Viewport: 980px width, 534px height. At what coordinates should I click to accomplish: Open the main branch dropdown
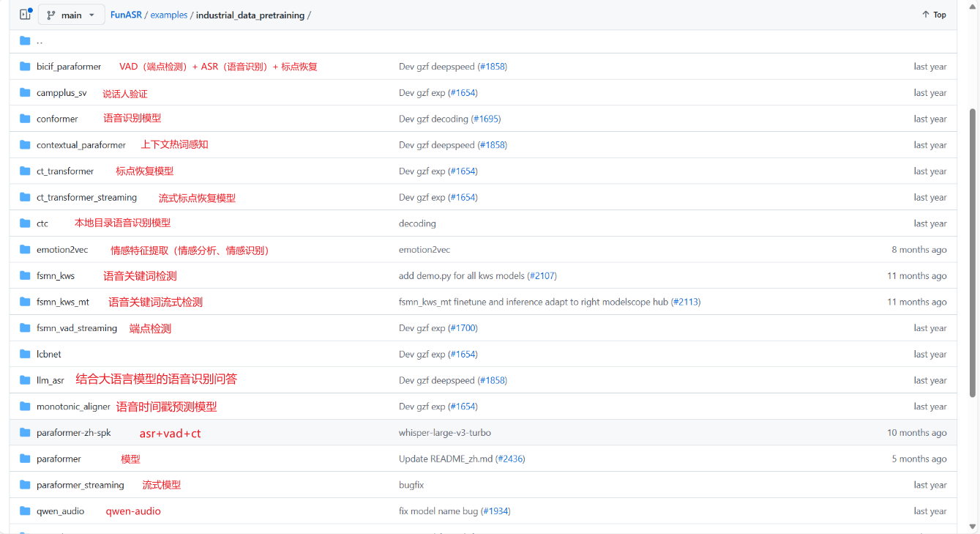point(71,15)
